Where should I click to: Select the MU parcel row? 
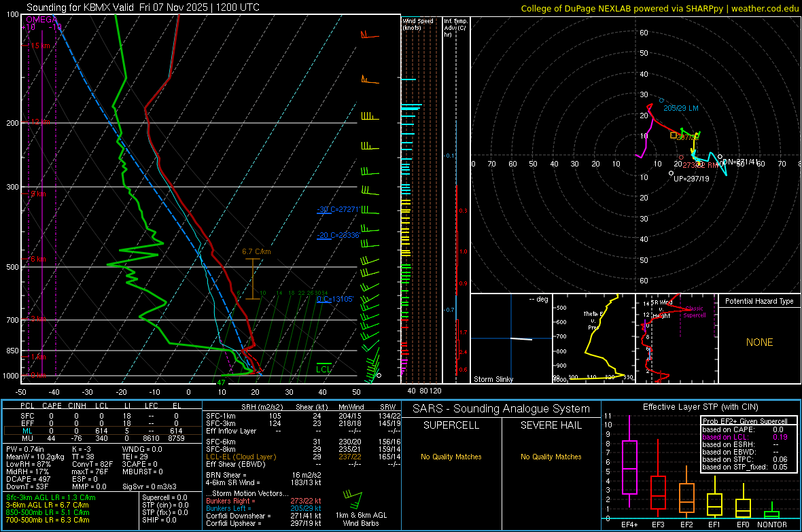102,438
